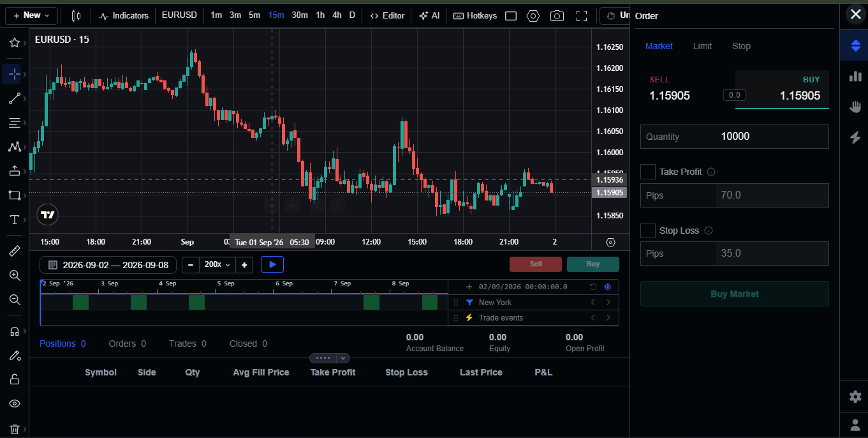Screen dimensions: 868x438
Task: Select the Market order tab
Action: [659, 46]
